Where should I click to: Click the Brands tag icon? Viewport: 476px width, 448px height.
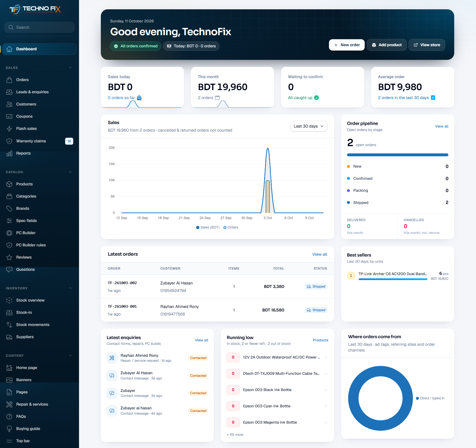[x=9, y=209]
